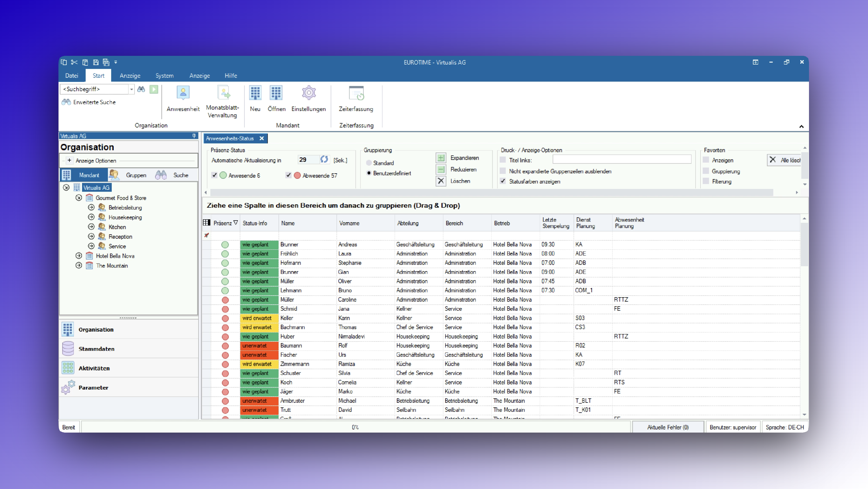Select the Standard grouping radio button

click(369, 163)
